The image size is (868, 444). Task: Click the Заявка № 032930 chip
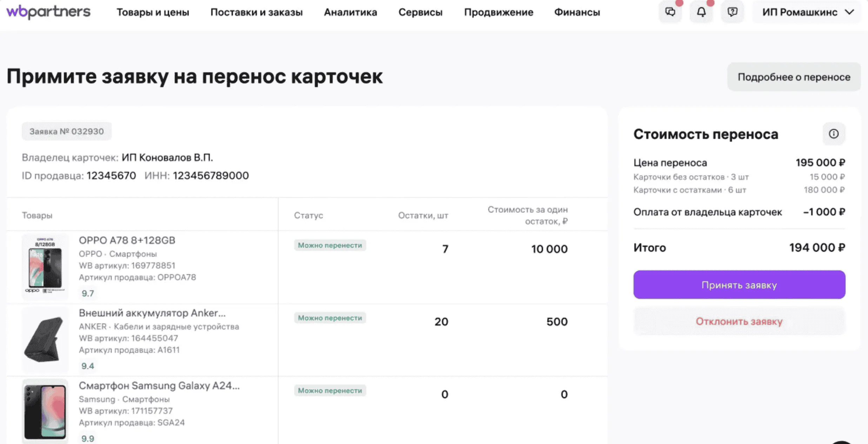point(66,131)
